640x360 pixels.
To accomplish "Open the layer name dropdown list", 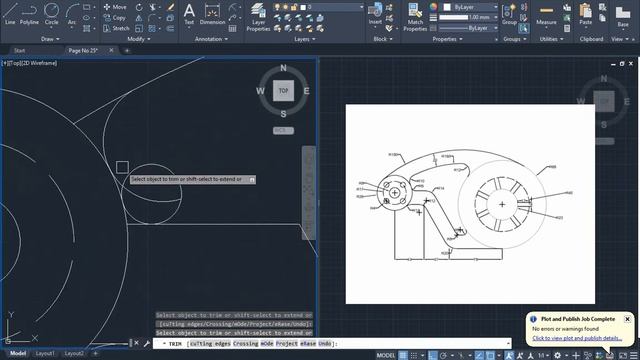I will click(361, 7).
